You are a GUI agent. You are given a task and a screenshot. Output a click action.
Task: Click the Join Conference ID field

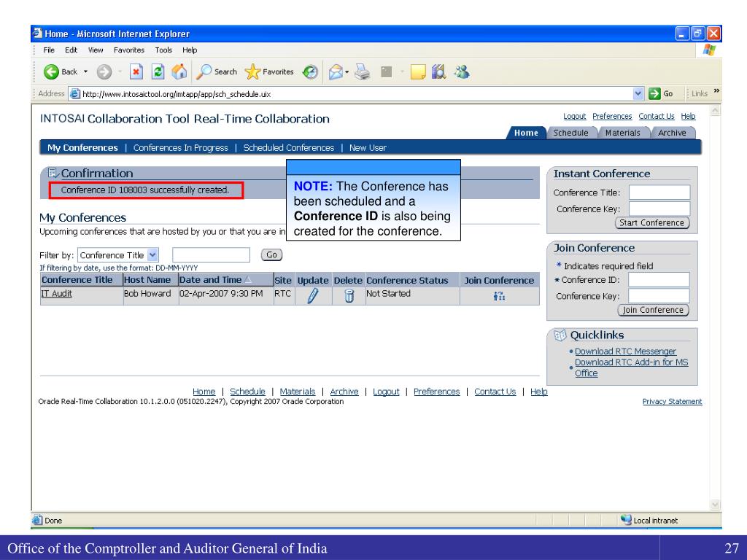coord(659,279)
